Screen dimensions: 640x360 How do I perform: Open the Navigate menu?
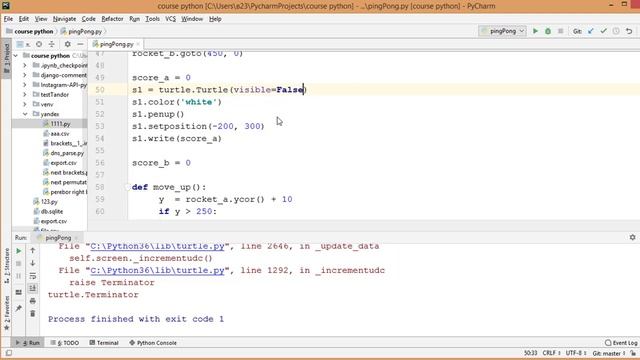tap(64, 19)
